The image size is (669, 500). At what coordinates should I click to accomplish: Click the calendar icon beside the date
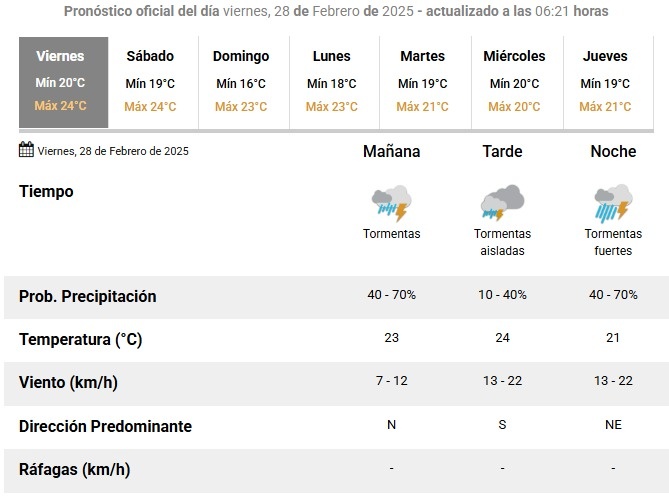(x=26, y=150)
